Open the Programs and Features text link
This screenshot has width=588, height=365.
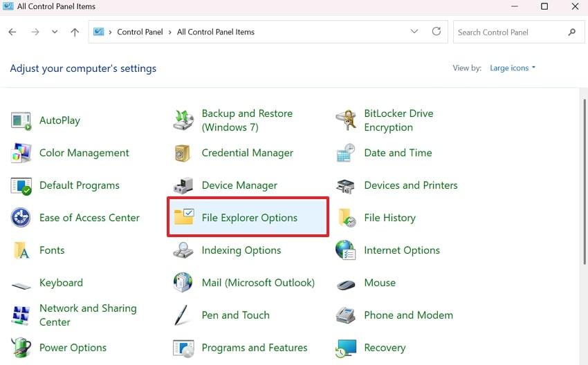point(255,348)
